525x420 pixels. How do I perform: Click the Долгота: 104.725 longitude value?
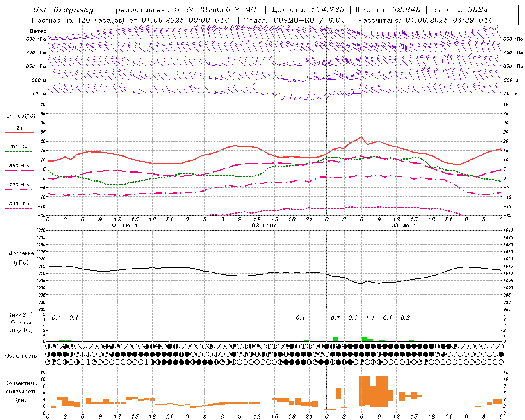(x=308, y=10)
